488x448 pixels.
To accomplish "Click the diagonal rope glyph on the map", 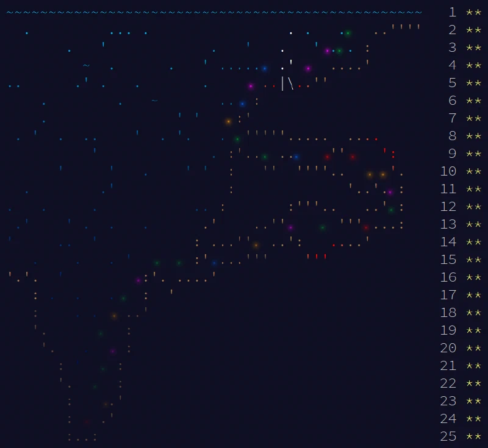I will pyautogui.click(x=290, y=85).
